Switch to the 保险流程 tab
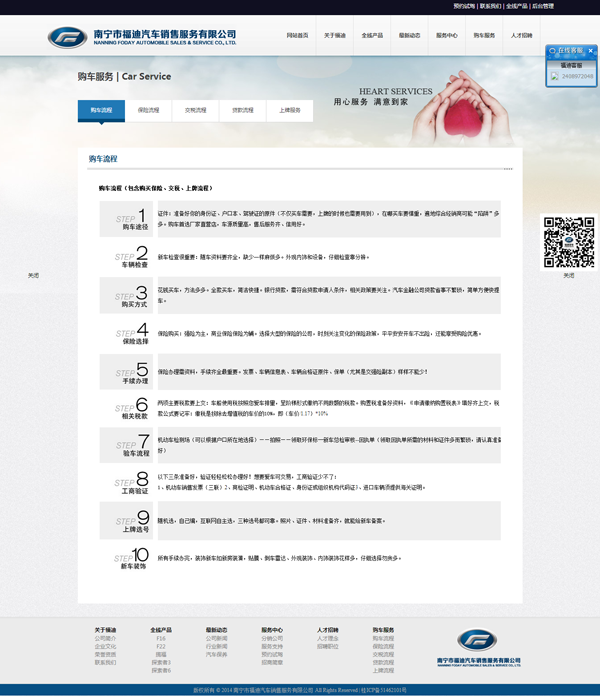The height and width of the screenshot is (696, 600). (149, 110)
